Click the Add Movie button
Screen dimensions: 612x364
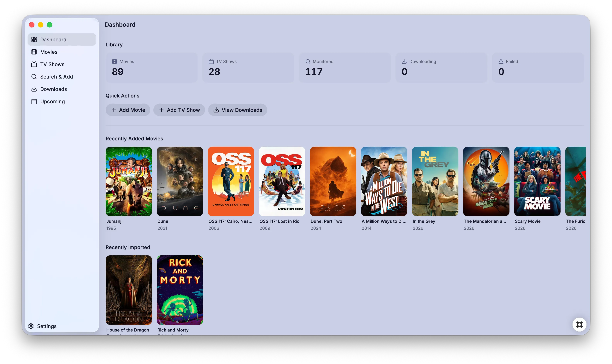128,110
